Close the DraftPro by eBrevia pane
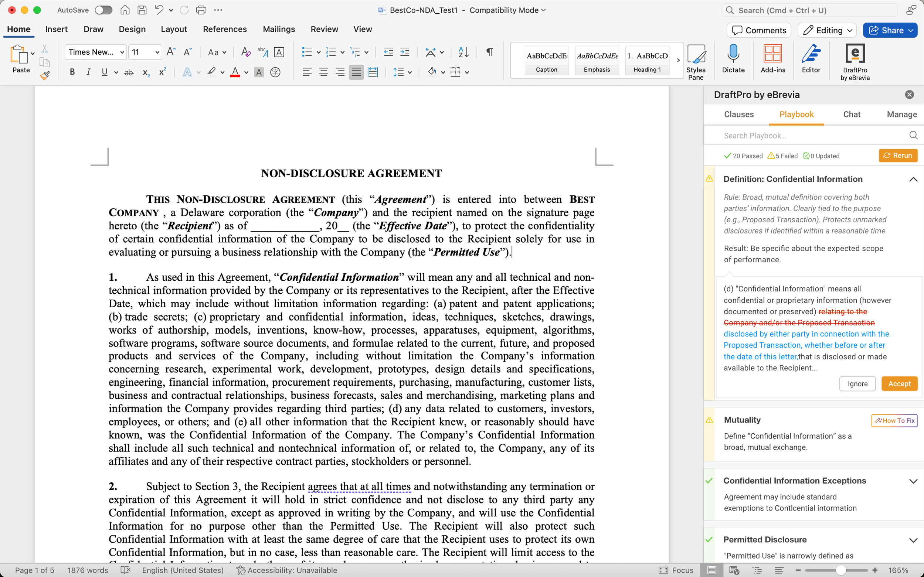 click(910, 95)
